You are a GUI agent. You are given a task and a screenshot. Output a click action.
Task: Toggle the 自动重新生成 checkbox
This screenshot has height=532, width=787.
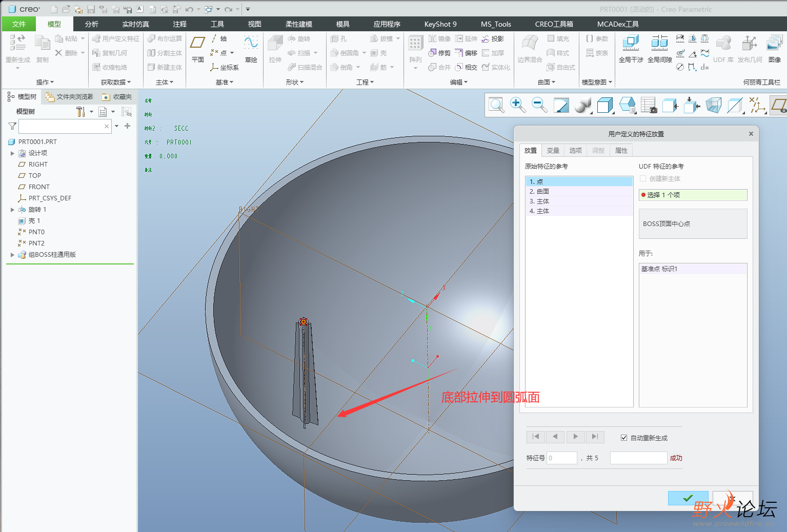coord(624,438)
